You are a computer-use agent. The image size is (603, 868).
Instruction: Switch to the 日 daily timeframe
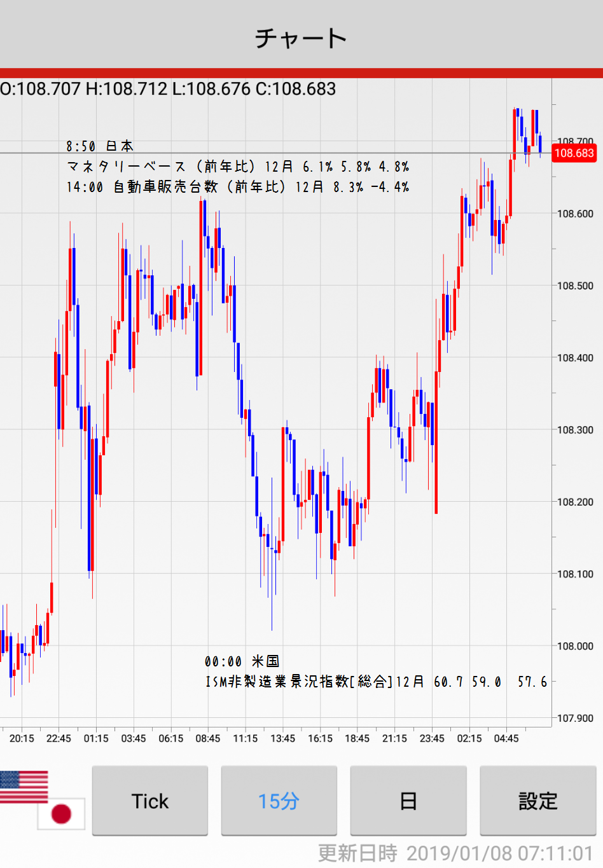(408, 801)
